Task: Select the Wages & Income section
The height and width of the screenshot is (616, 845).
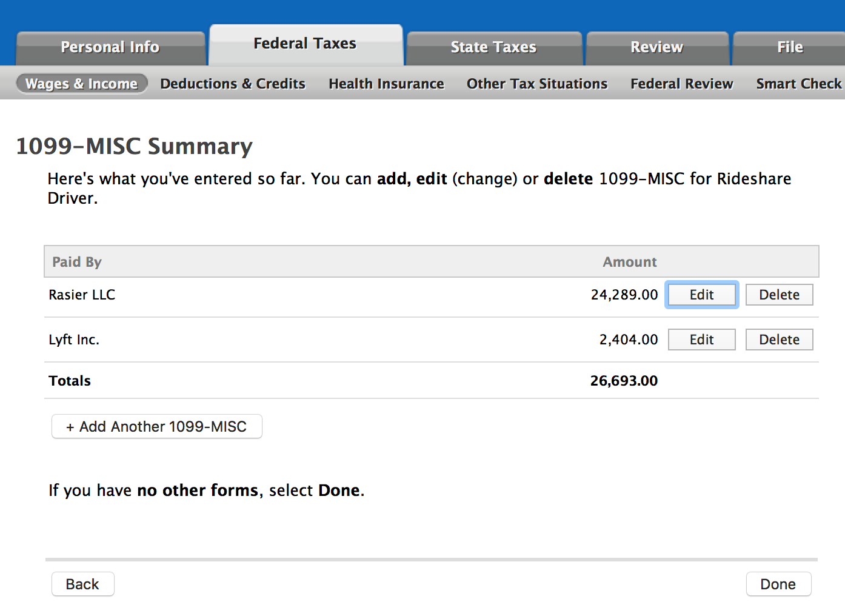Action: point(82,84)
